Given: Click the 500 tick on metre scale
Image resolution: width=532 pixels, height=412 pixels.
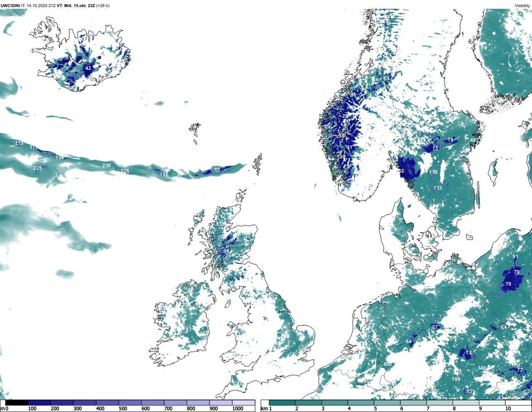Looking at the screenshot, I should tap(123, 409).
